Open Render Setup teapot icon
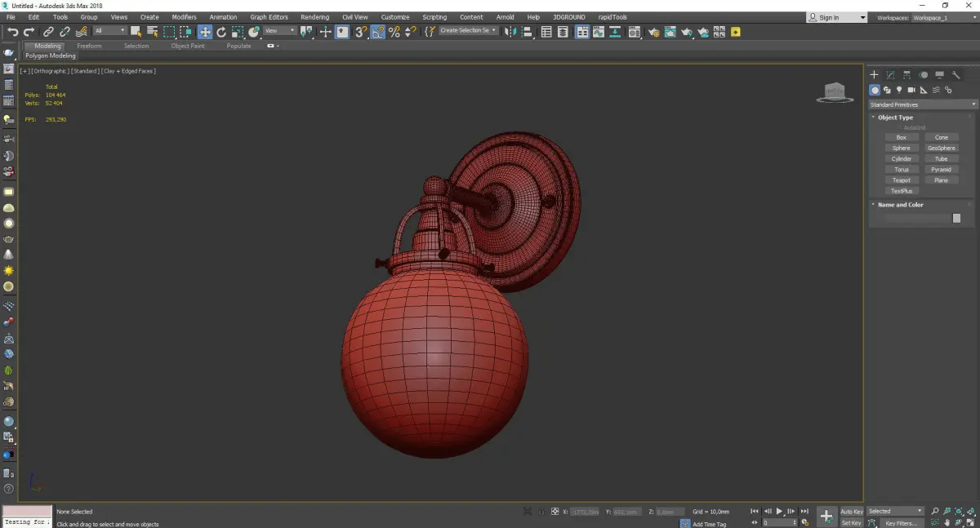 click(654, 32)
